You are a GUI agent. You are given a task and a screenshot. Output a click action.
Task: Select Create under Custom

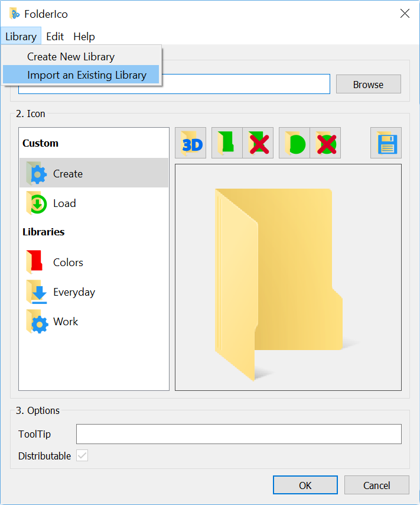[x=94, y=173]
